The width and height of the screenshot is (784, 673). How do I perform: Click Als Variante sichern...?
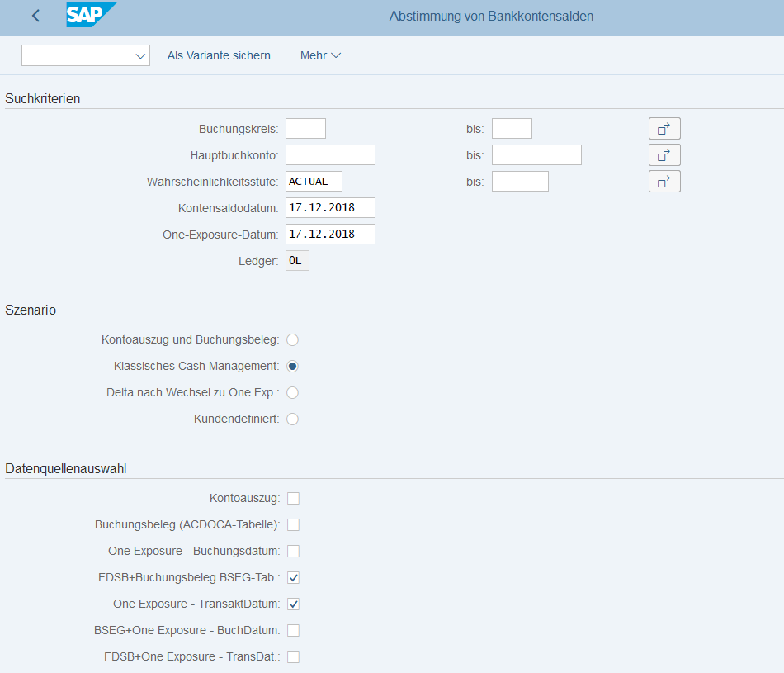coord(224,55)
